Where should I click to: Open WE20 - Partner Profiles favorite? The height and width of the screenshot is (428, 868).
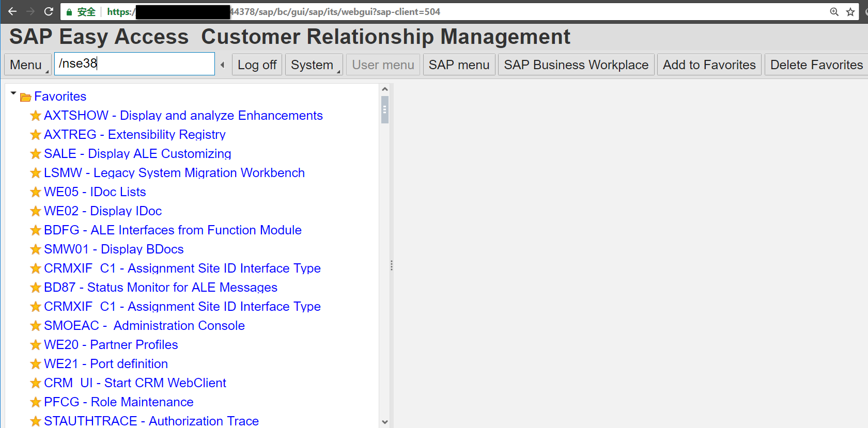(x=111, y=345)
